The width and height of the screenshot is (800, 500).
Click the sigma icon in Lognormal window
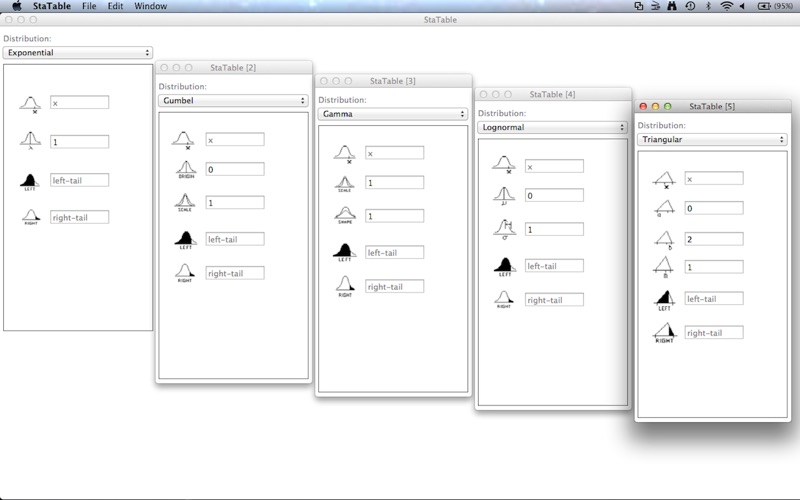505,229
